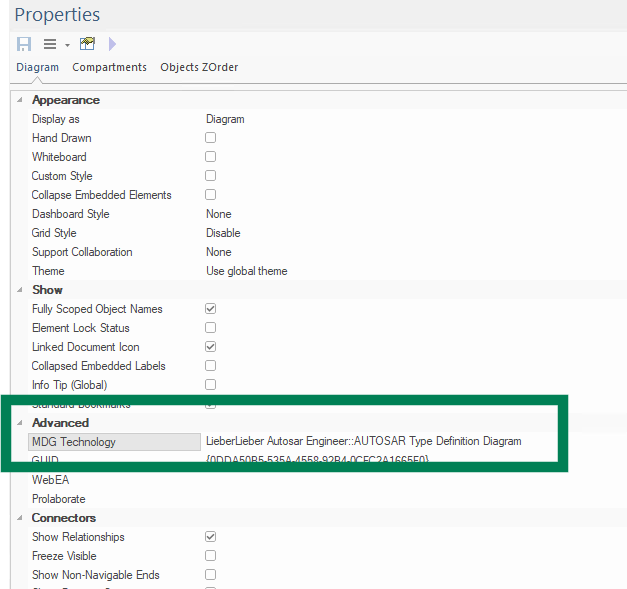Click the purple right-arrow toolbar icon
This screenshot has height=589, width=627.
(112, 44)
